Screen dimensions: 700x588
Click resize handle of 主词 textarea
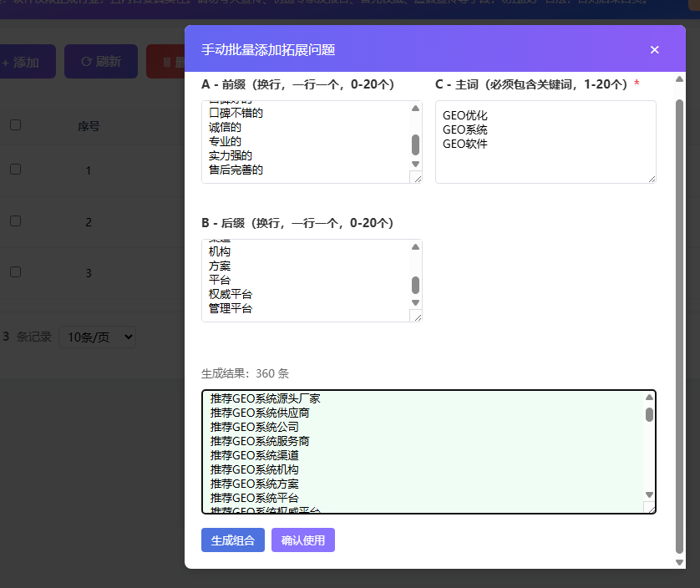pos(652,179)
